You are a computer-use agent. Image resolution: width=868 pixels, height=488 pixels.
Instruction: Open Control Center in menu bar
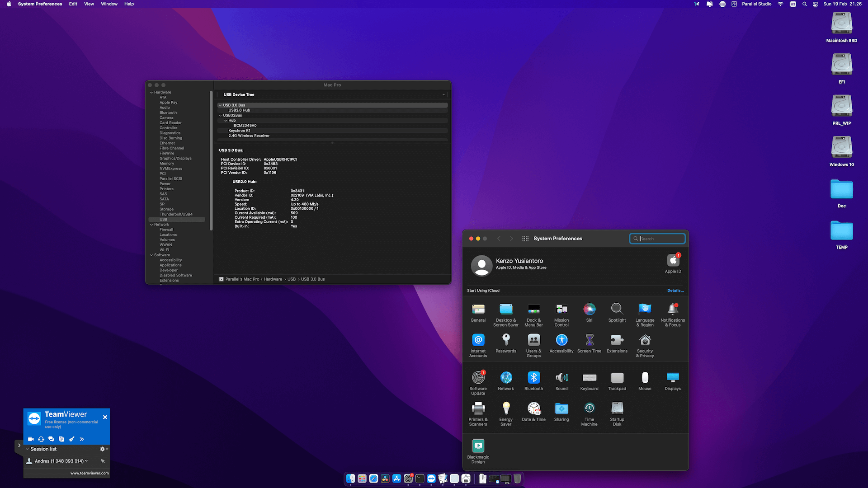tap(815, 4)
